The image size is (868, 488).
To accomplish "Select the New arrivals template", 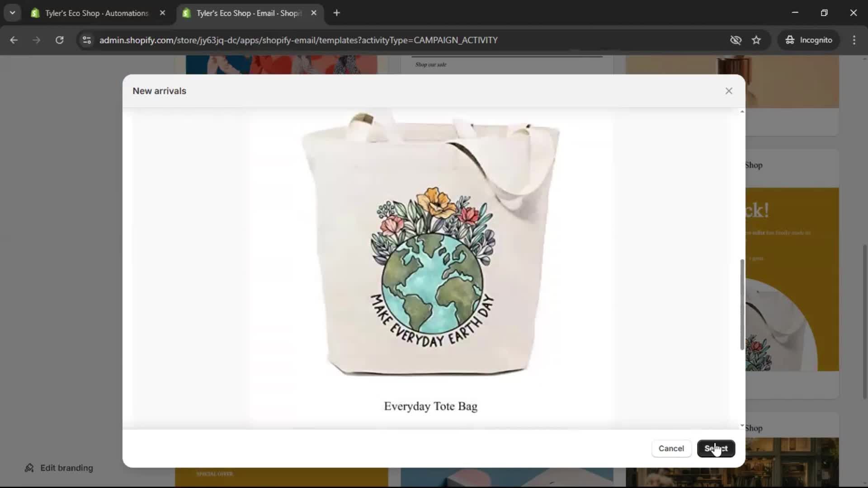I will point(716,448).
